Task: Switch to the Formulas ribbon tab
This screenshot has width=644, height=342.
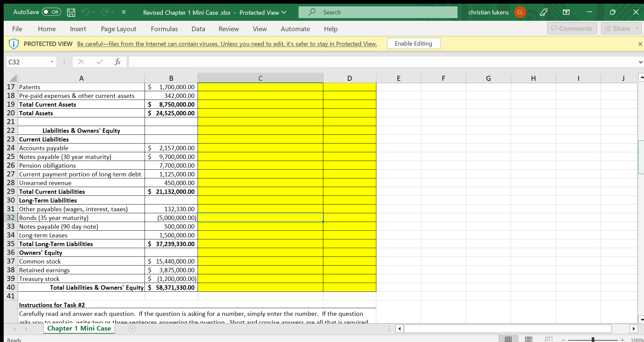Action: [x=164, y=29]
